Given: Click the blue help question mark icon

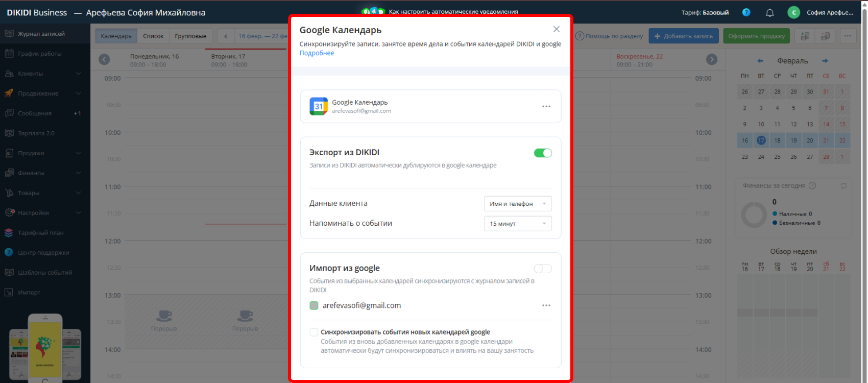Looking at the screenshot, I should tap(746, 12).
